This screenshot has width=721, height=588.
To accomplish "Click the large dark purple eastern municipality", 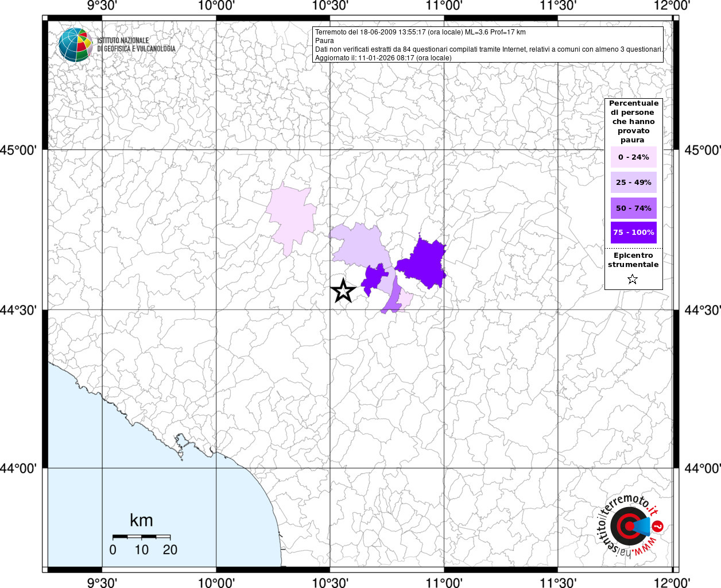I will pyautogui.click(x=424, y=264).
